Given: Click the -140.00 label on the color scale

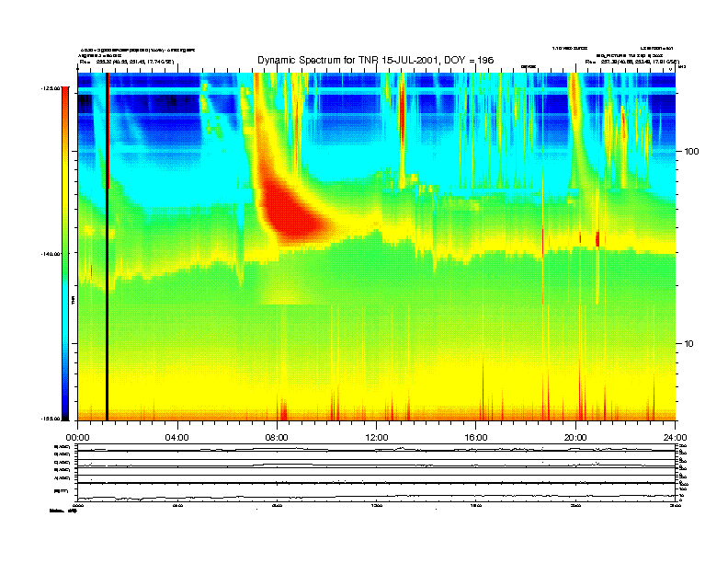Looking at the screenshot, I should [51, 254].
